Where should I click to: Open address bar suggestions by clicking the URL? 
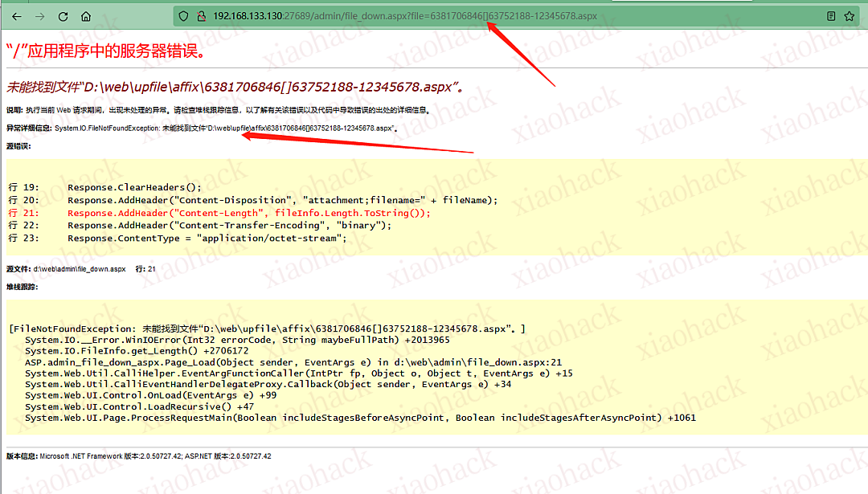tap(402, 15)
